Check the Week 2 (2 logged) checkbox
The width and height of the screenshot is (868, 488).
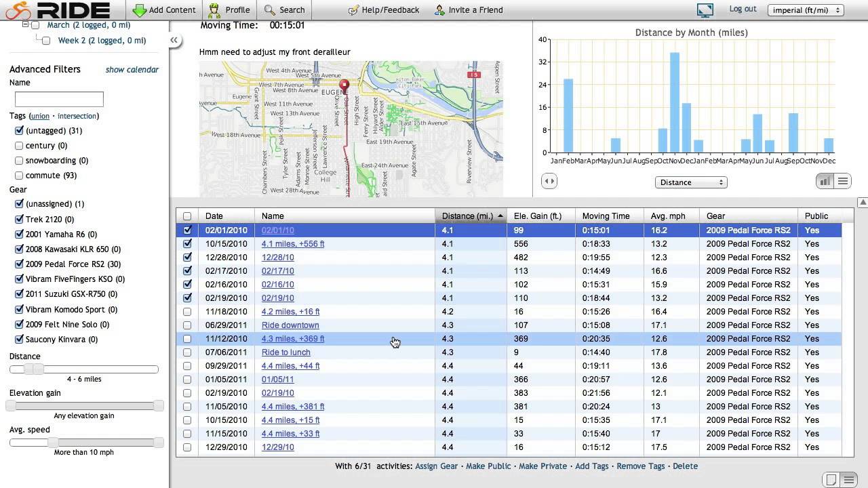point(46,41)
